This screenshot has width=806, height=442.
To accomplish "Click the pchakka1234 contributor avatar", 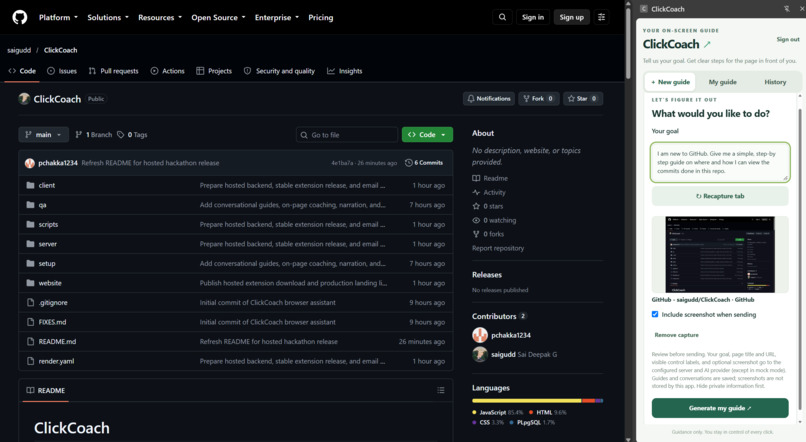I will click(x=480, y=335).
